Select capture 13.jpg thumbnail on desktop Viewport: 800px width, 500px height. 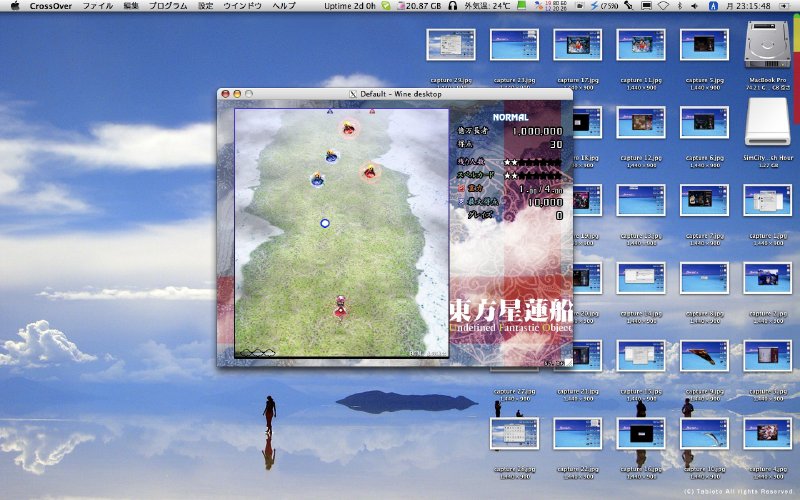[641, 201]
